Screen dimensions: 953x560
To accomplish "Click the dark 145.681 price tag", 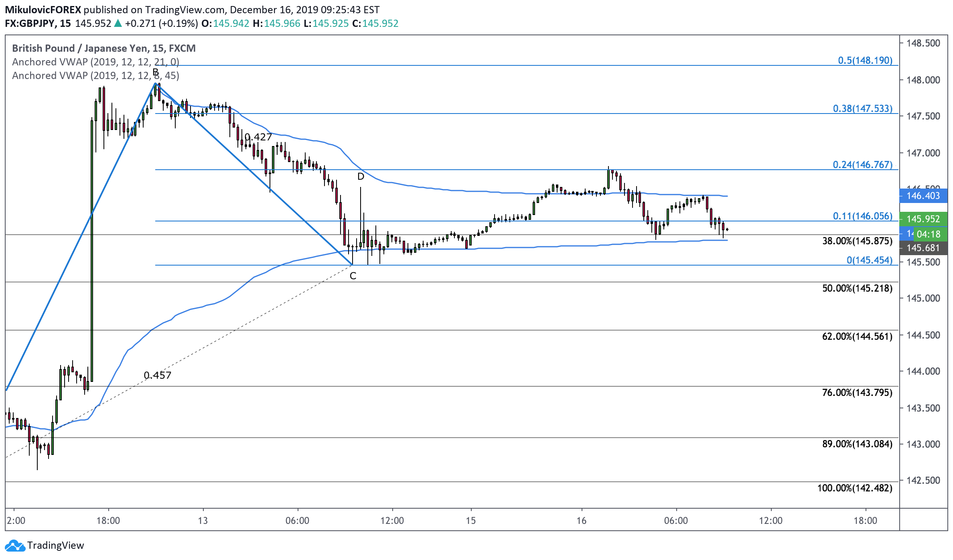I will pyautogui.click(x=924, y=248).
